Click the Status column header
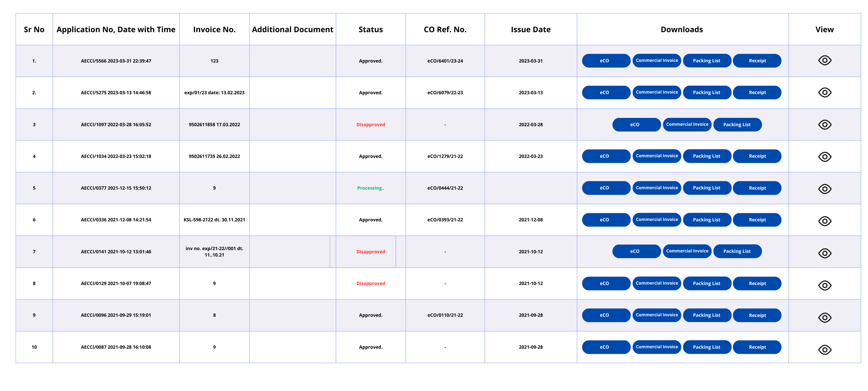The width and height of the screenshot is (868, 391). point(370,29)
